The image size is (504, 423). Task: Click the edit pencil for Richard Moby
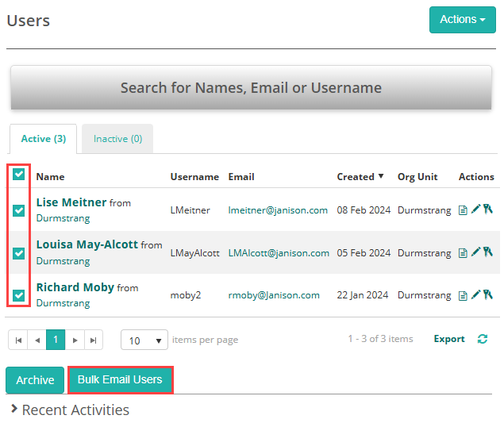(475, 295)
